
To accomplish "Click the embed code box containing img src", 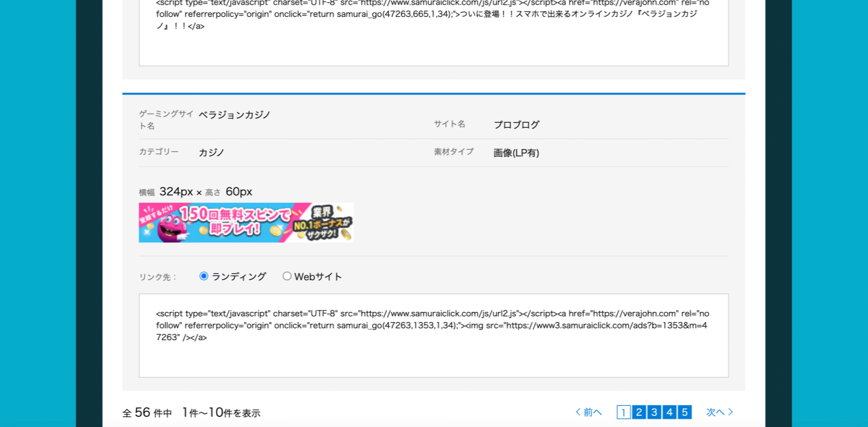I will click(x=434, y=335).
